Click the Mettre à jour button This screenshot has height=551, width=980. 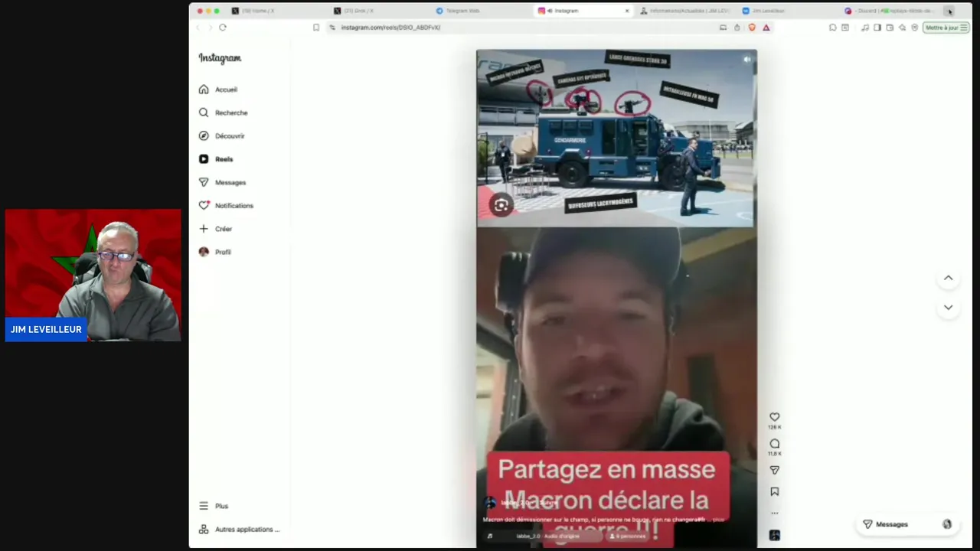pyautogui.click(x=942, y=28)
